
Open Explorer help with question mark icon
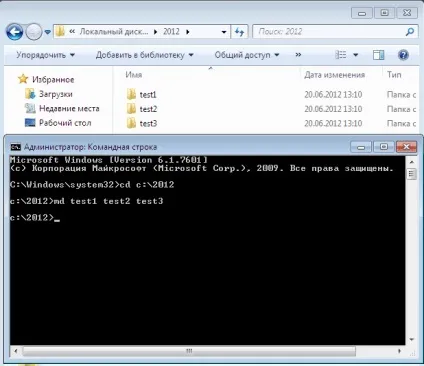403,55
